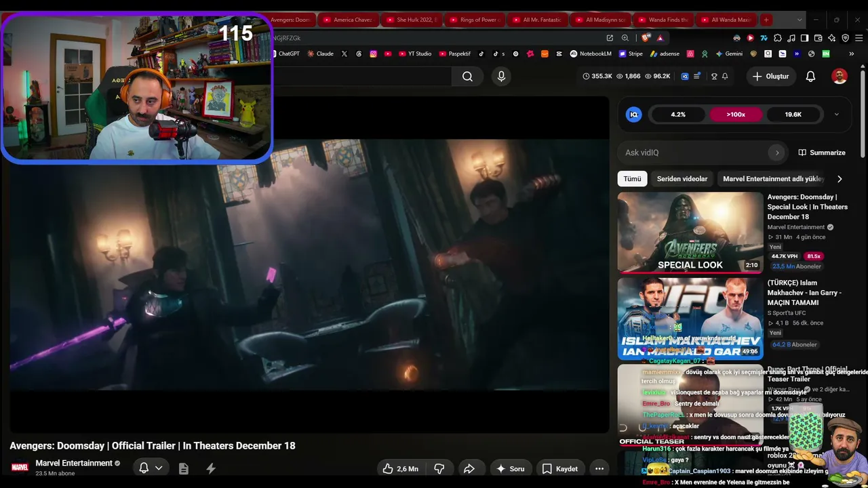Switch to She Hulk 2022 tab
868x488 pixels.
click(412, 20)
